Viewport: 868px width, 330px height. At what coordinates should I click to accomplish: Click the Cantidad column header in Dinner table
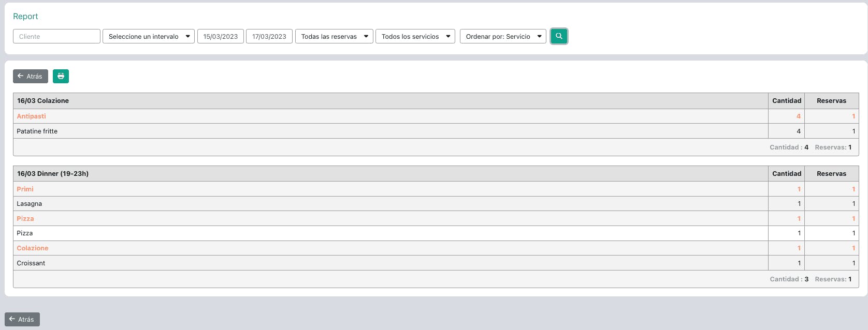(787, 174)
